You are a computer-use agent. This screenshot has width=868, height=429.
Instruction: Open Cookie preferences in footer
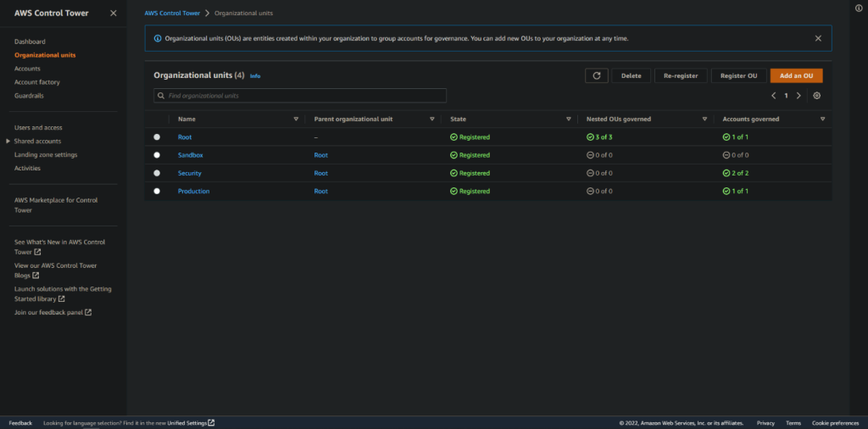[835, 423]
